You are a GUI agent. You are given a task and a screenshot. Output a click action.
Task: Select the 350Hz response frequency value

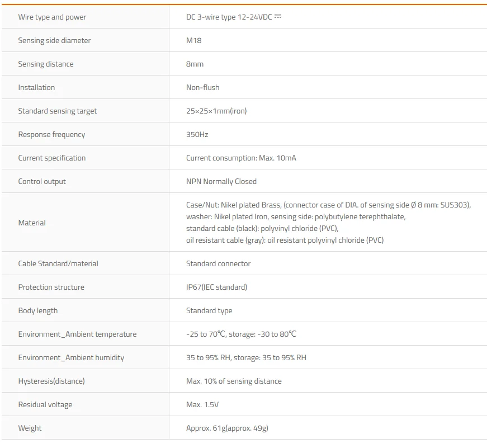(x=197, y=135)
